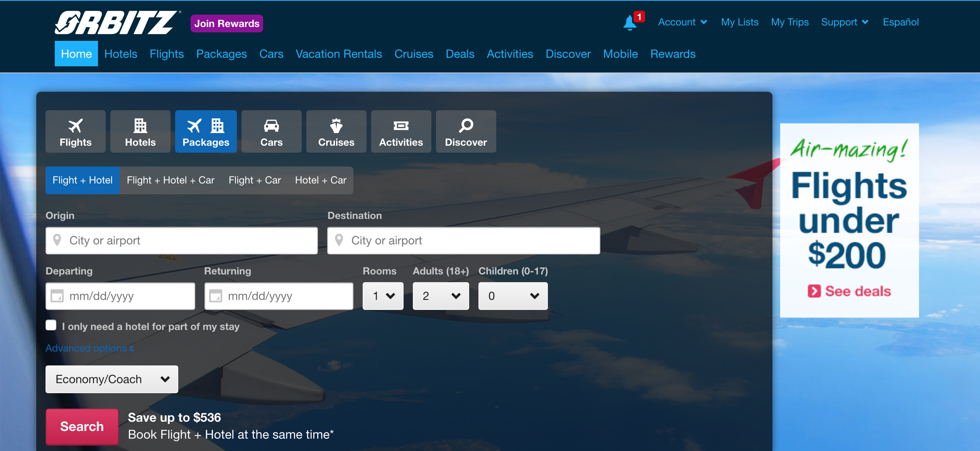The width and height of the screenshot is (980, 451).
Task: Open the Adults (18+) dropdown
Action: [x=441, y=296]
